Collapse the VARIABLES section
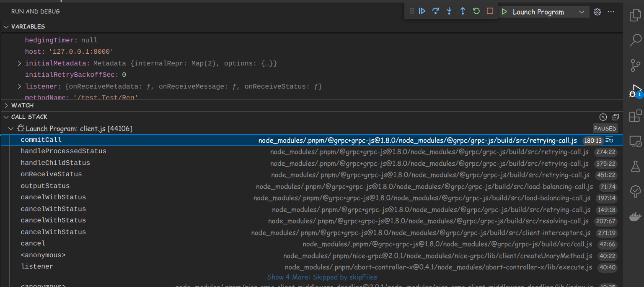This screenshot has width=644, height=287. 6,26
